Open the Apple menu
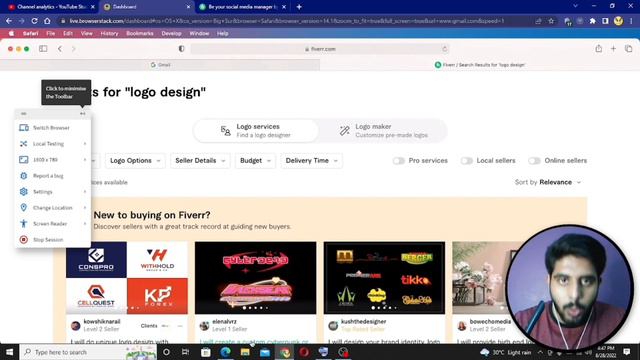Viewport: 640px width, 360px height. 11,33
